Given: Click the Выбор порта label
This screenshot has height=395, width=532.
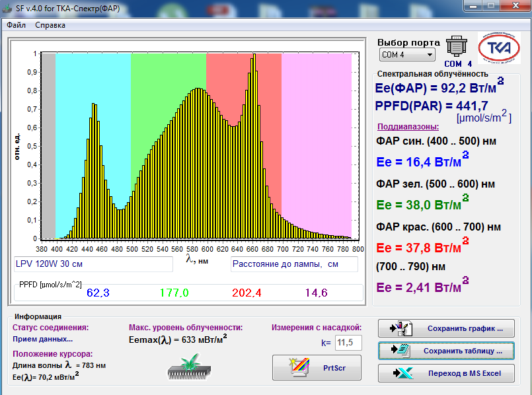Looking at the screenshot, I should [x=408, y=42].
